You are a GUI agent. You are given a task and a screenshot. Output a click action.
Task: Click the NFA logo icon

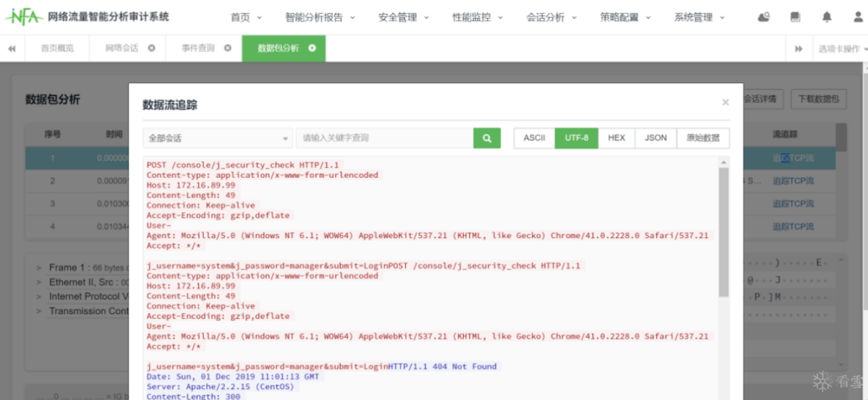coord(24,17)
